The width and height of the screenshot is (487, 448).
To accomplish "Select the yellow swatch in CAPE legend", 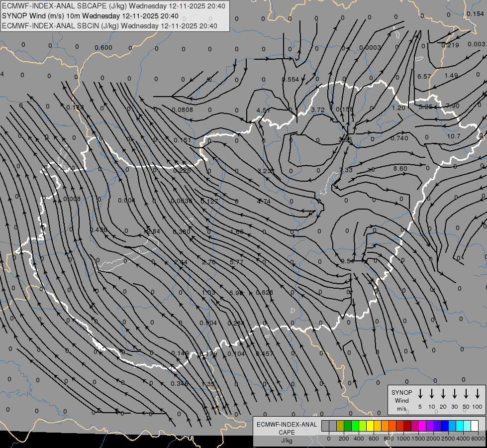I will pos(370,426).
